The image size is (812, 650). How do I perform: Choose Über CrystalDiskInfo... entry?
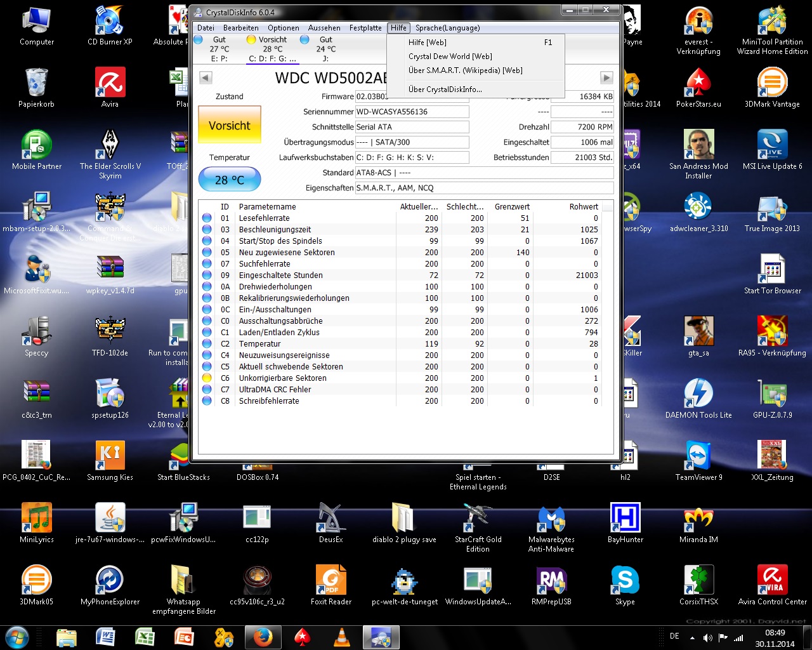pyautogui.click(x=476, y=90)
